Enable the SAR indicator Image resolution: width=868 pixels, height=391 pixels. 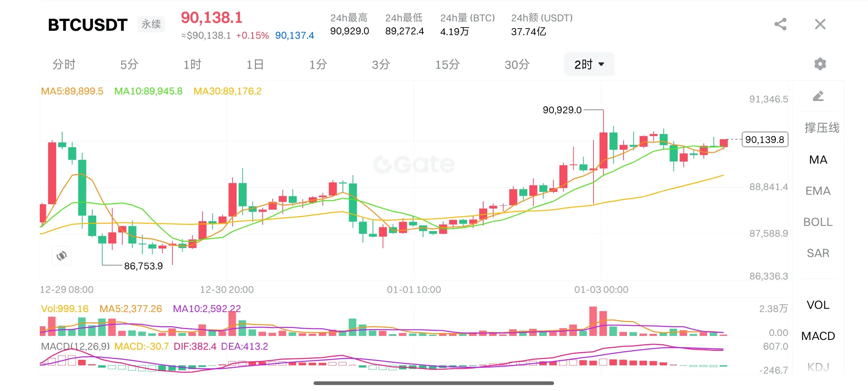[818, 253]
